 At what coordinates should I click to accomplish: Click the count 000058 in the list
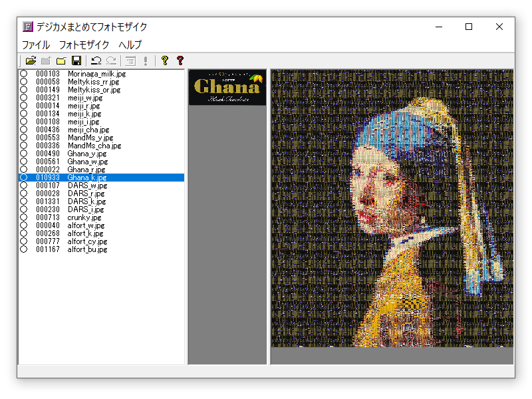[x=48, y=82]
